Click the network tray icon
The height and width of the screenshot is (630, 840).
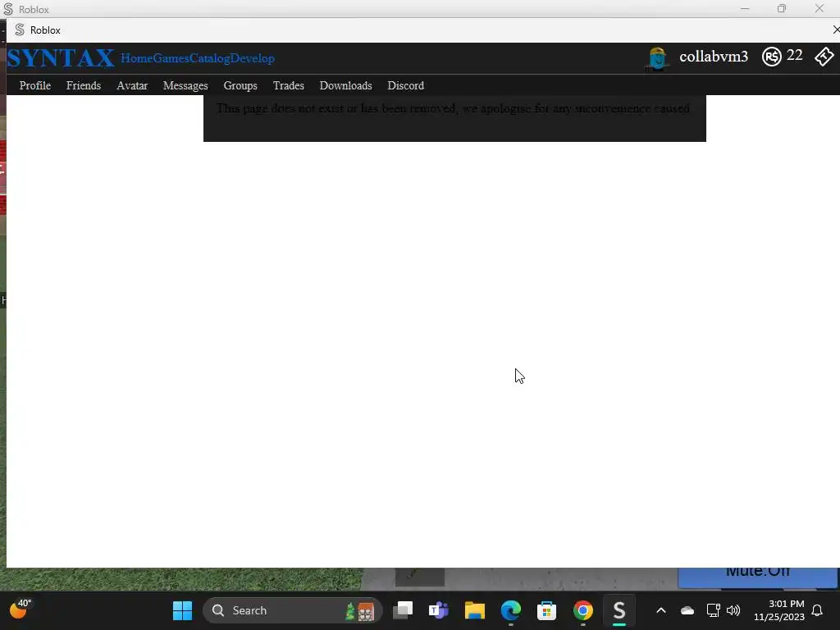click(x=713, y=610)
